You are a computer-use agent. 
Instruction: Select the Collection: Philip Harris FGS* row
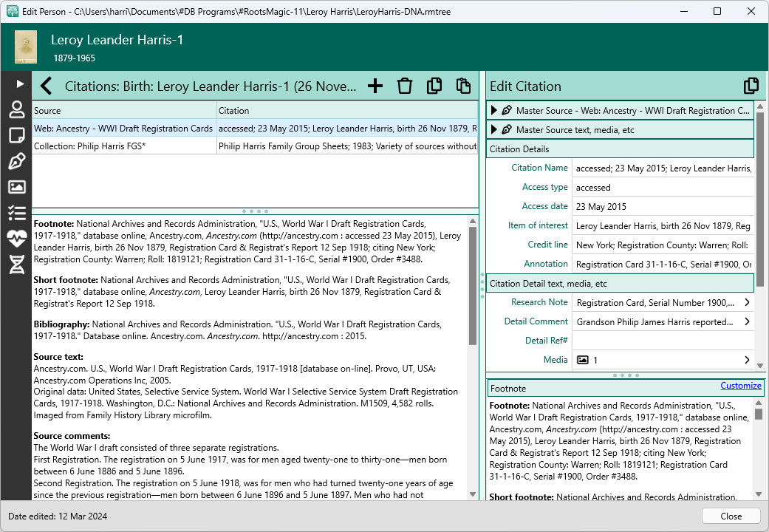tap(255, 146)
